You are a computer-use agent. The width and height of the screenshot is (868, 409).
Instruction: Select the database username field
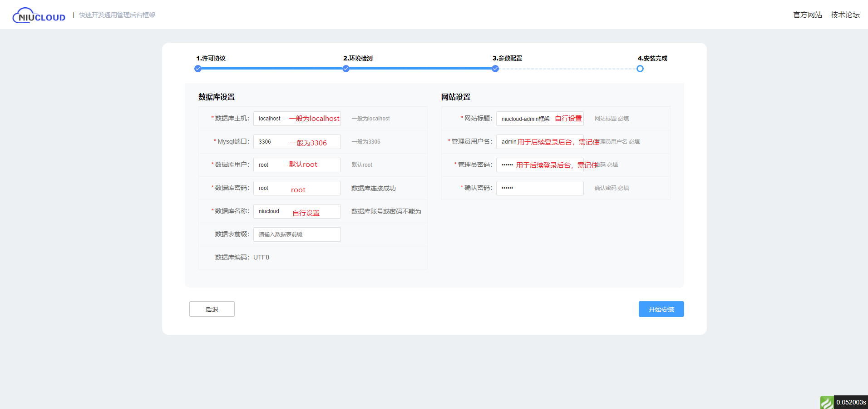click(297, 165)
